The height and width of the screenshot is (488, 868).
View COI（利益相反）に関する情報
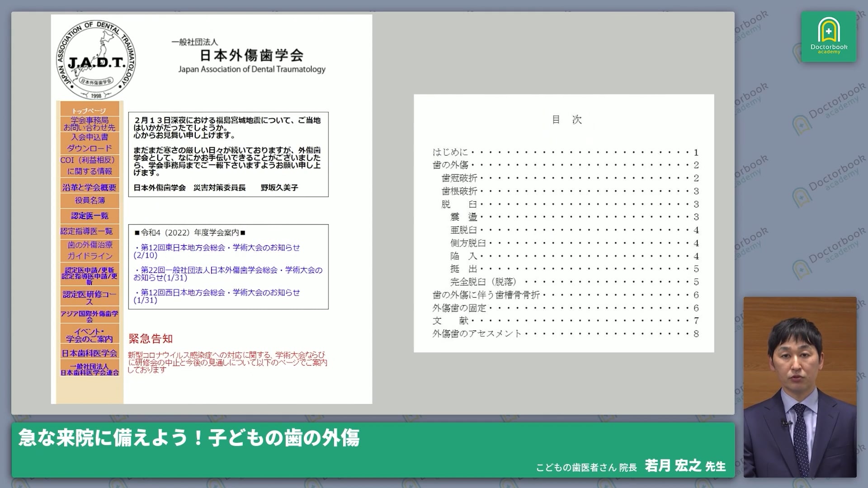[x=89, y=164]
